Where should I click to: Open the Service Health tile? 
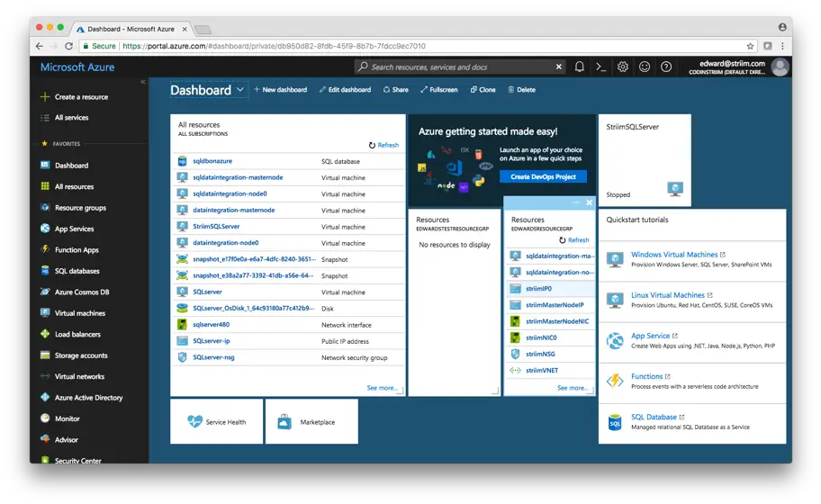tap(216, 422)
